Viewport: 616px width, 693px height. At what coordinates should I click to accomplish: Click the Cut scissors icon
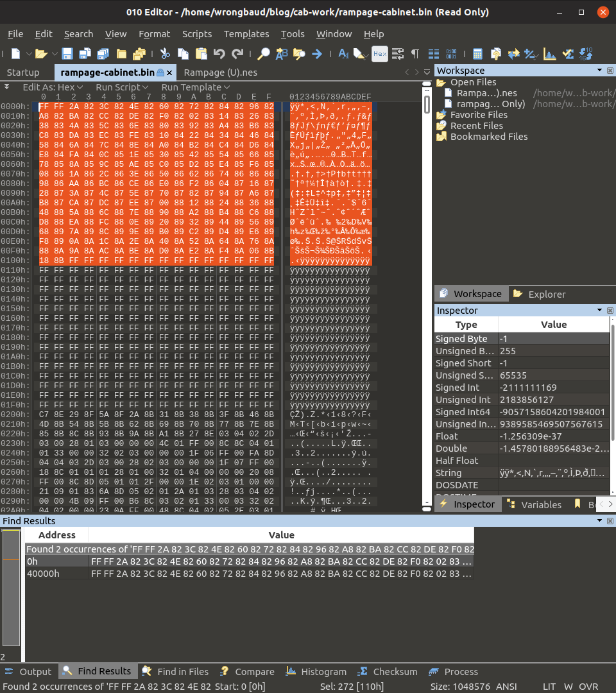click(x=165, y=54)
